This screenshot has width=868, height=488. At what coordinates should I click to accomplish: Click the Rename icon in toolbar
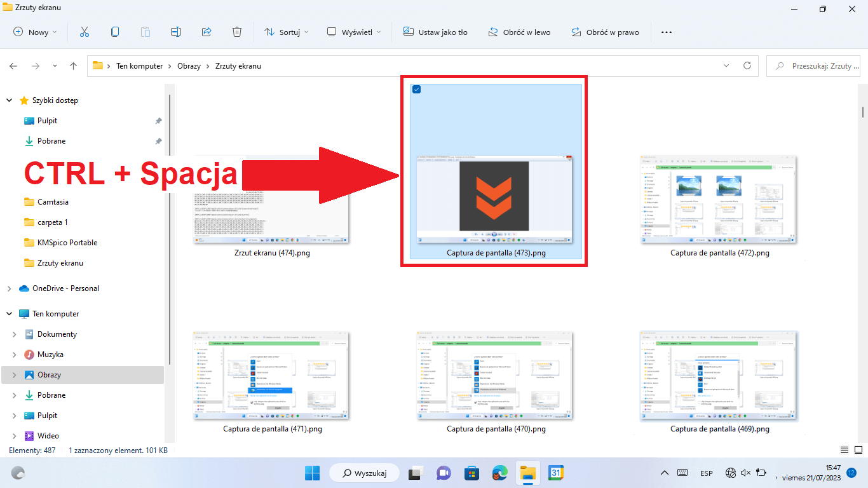click(x=176, y=32)
